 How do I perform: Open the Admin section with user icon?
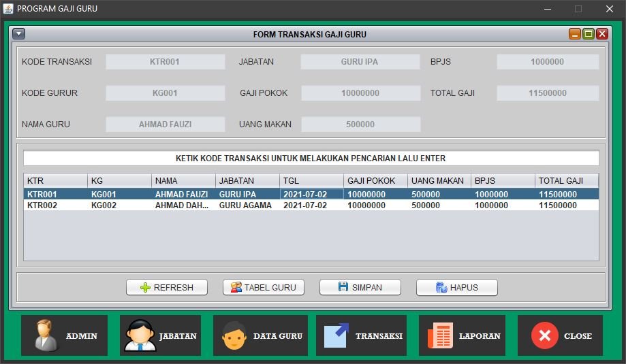click(x=64, y=335)
